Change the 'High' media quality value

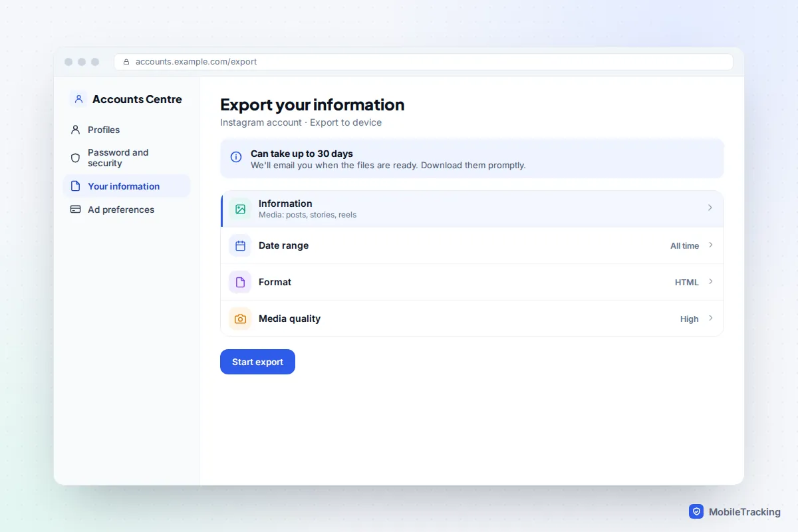[690, 319]
